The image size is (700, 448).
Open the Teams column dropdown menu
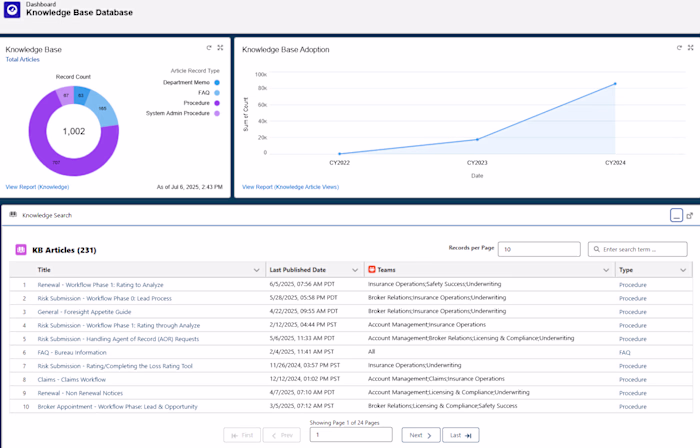[x=605, y=270]
